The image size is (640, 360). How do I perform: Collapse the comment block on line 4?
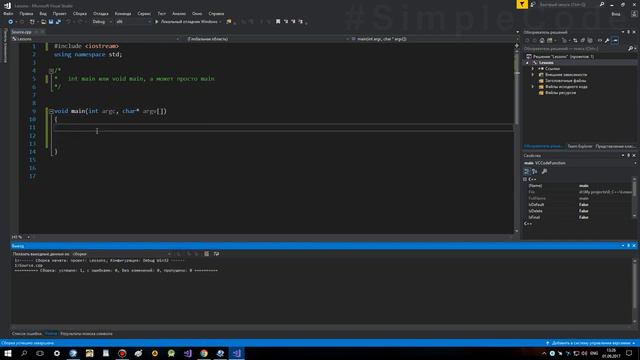point(51,71)
